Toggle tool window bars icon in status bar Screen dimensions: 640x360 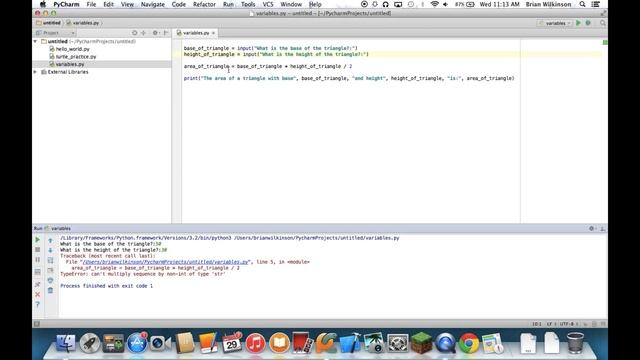coord(37,324)
